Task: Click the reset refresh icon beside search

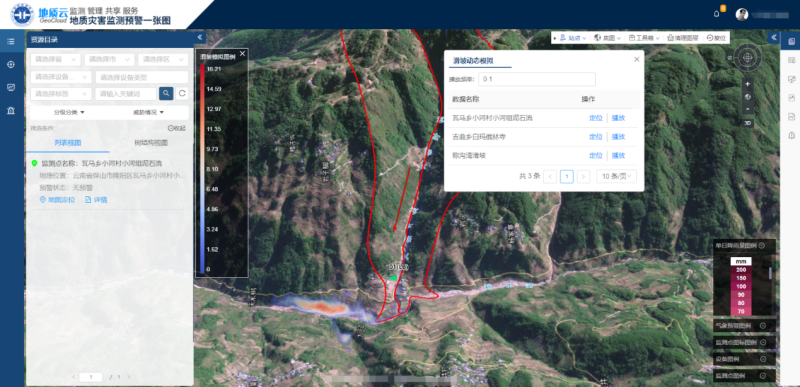Action: (183, 93)
